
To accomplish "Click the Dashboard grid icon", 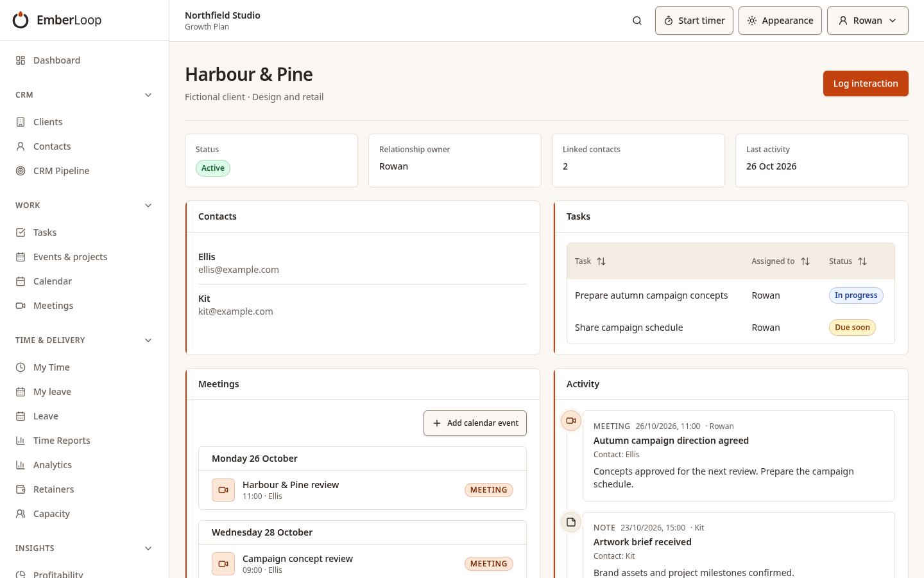I will click(21, 60).
